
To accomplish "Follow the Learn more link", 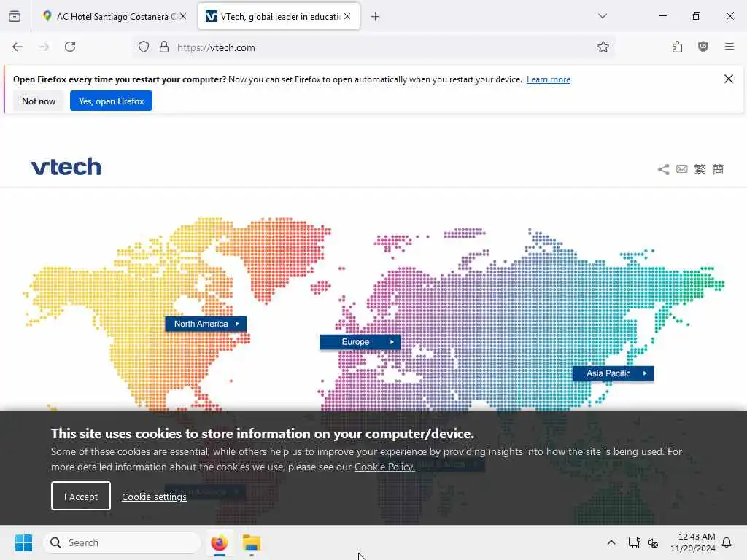I will pyautogui.click(x=549, y=79).
